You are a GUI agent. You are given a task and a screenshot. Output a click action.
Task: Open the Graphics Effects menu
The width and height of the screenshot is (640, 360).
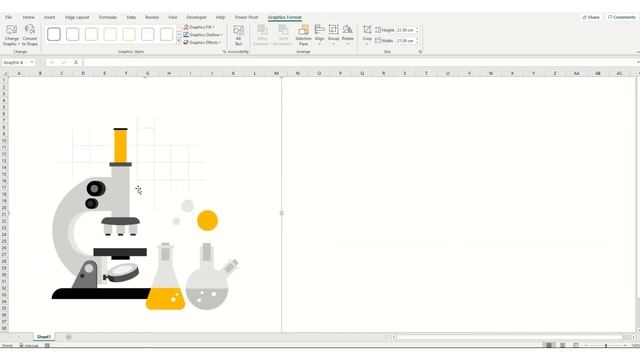click(x=202, y=42)
